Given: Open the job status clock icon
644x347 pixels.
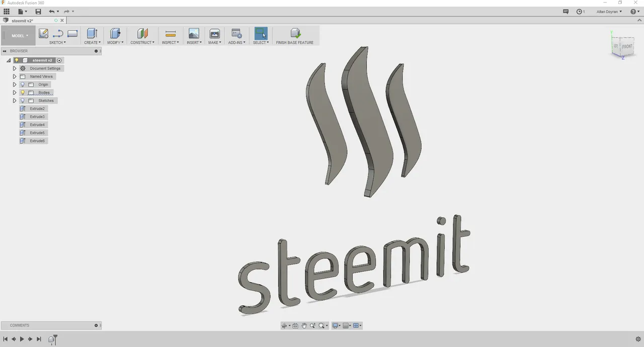Looking at the screenshot, I should (x=579, y=11).
